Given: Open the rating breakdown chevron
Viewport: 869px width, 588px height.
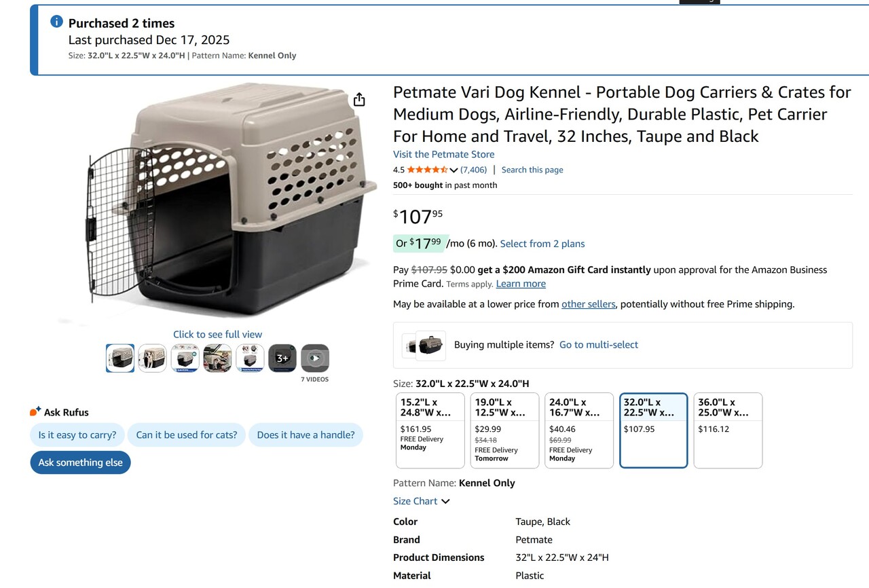Looking at the screenshot, I should pyautogui.click(x=454, y=170).
